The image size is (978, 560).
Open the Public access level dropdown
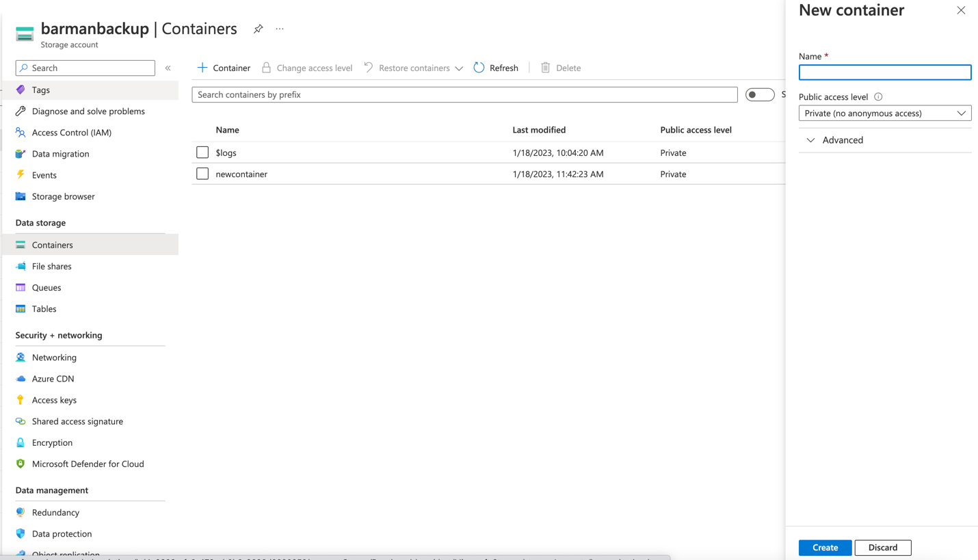point(884,114)
